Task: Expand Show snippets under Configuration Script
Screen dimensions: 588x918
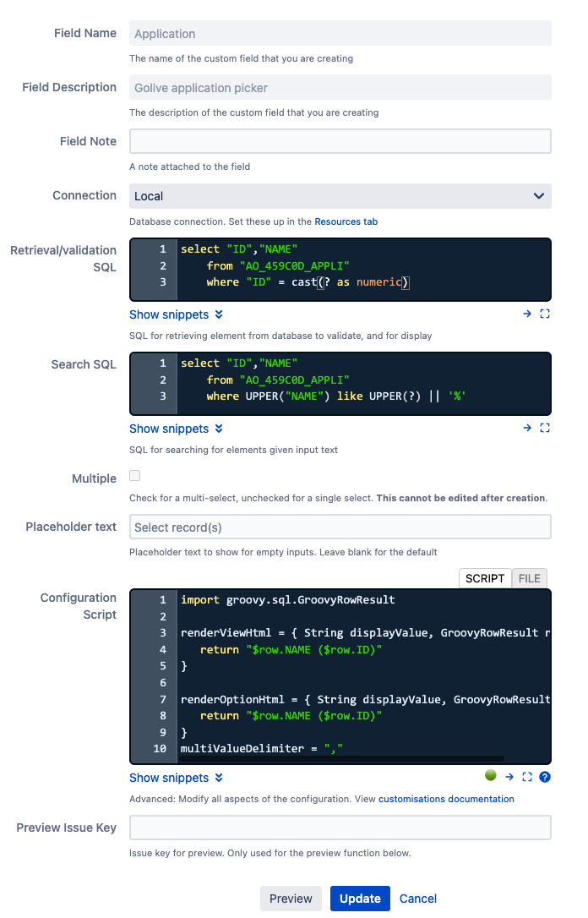Action: click(176, 778)
